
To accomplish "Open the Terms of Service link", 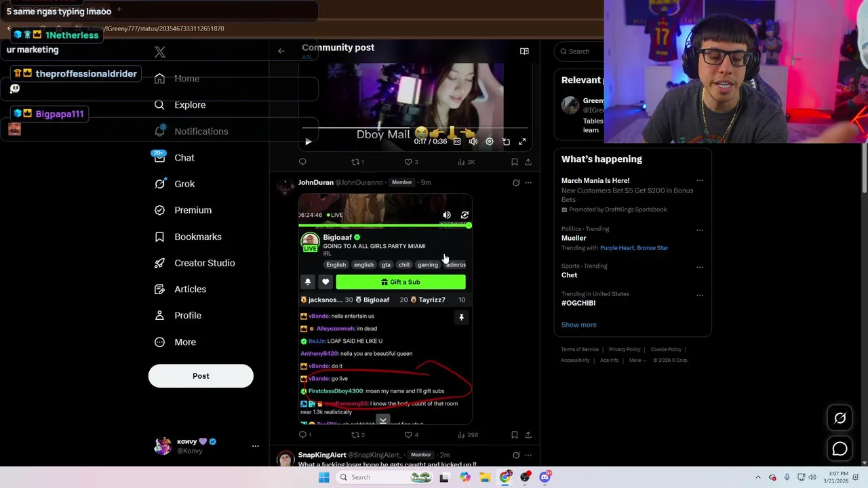I will [580, 350].
